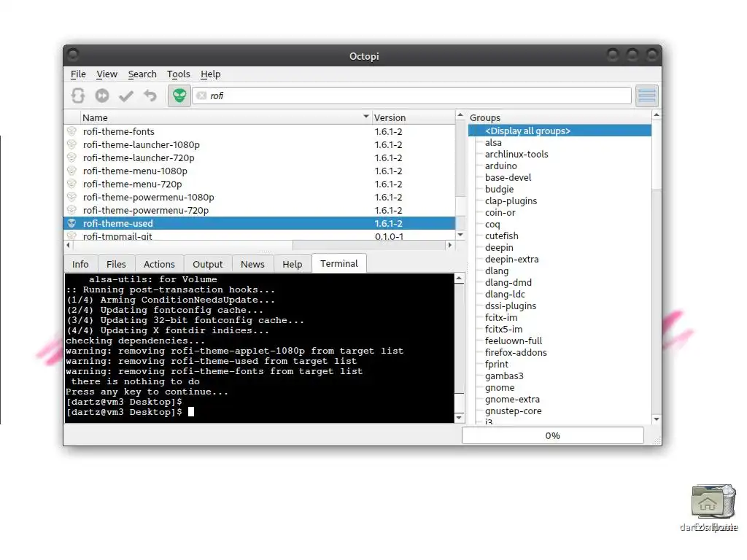
Task: Click the System upgrade toolbar icon
Action: click(x=102, y=96)
